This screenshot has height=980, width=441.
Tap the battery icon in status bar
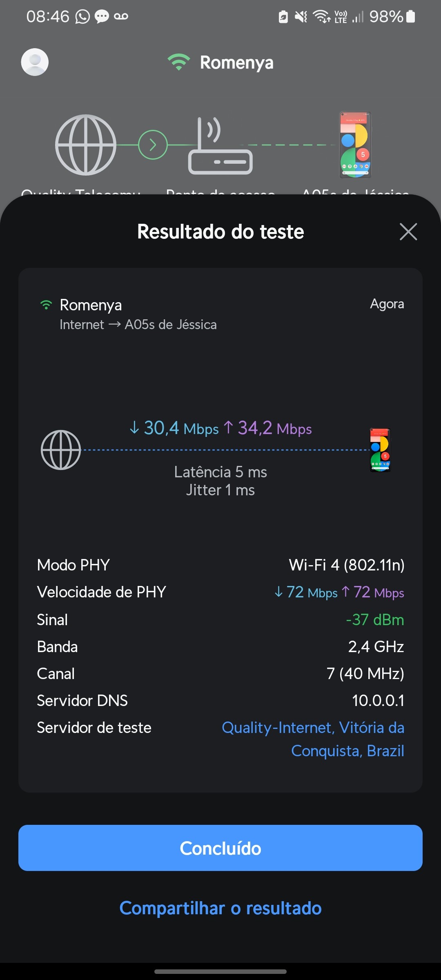click(411, 17)
